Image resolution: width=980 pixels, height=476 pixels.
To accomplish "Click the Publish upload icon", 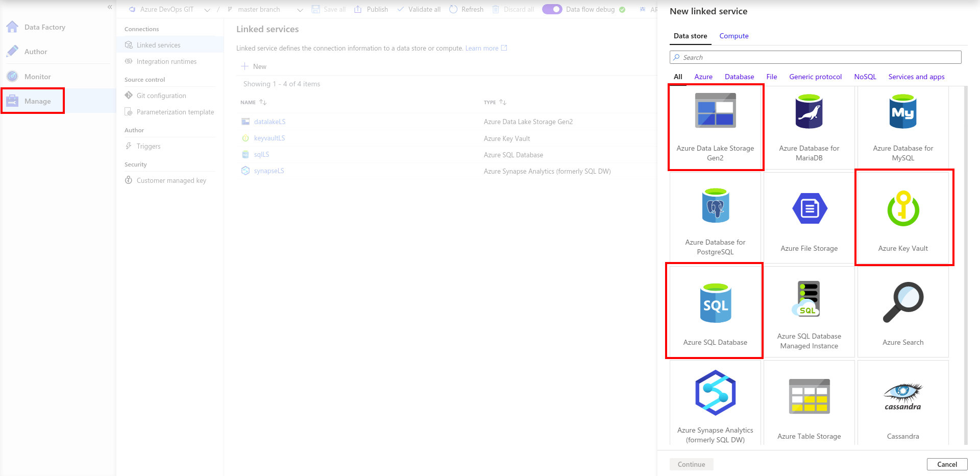I will [358, 9].
